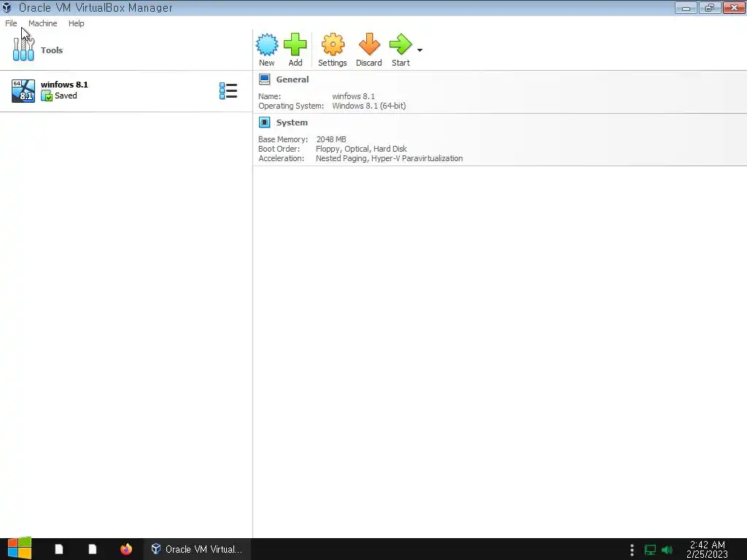The width and height of the screenshot is (747, 560).
Task: Click the volume speaker tray icon
Action: click(667, 550)
